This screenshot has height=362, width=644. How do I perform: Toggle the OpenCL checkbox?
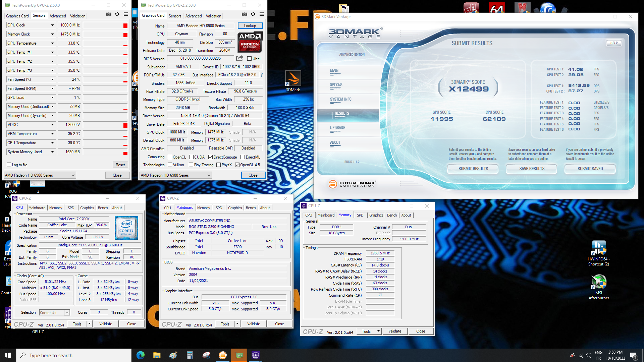click(x=170, y=157)
